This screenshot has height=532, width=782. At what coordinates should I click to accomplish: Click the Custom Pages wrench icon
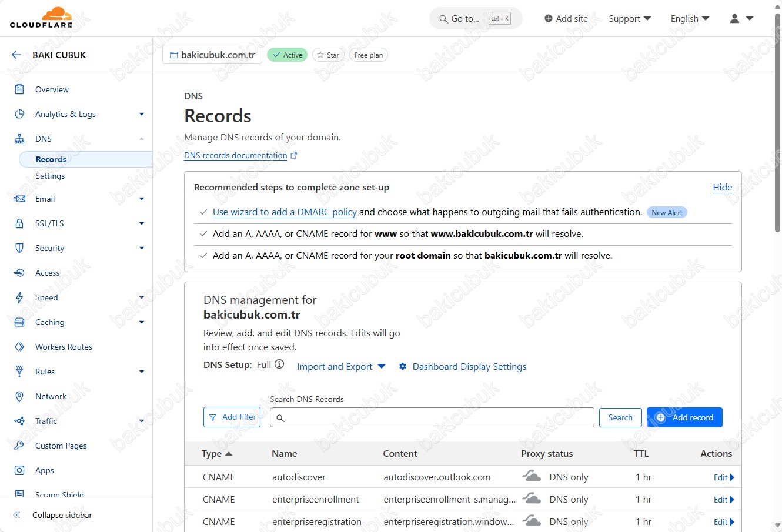pyautogui.click(x=19, y=446)
